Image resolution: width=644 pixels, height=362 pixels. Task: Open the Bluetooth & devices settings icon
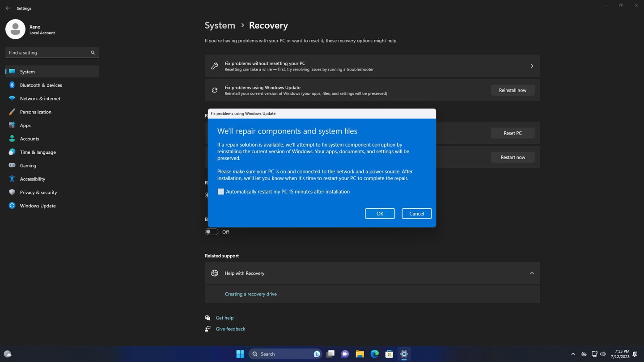[12, 85]
